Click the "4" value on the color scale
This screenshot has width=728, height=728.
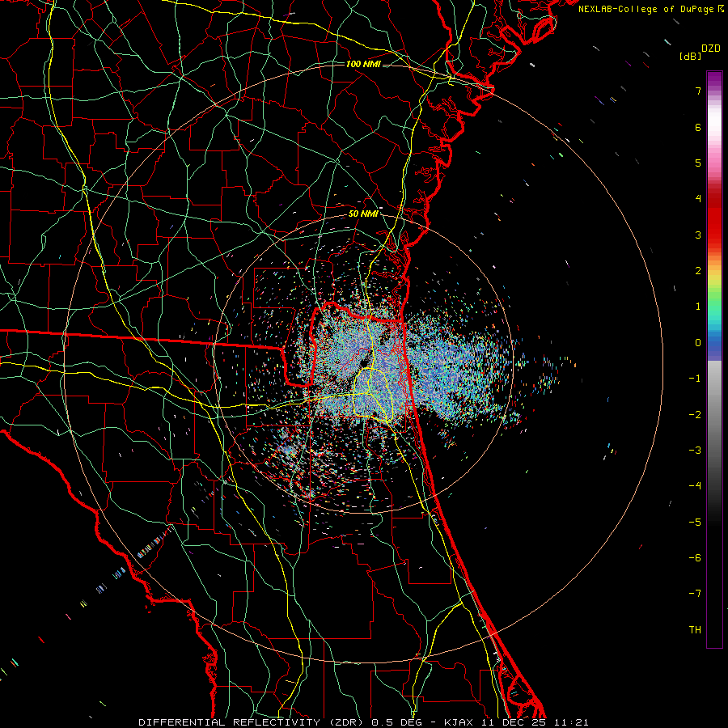coord(698,199)
